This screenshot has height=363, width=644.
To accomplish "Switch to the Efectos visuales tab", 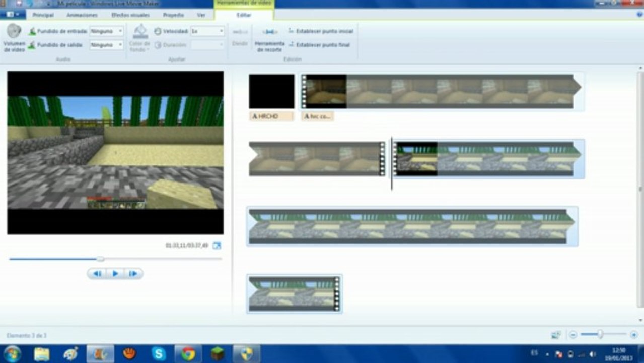I will click(130, 15).
